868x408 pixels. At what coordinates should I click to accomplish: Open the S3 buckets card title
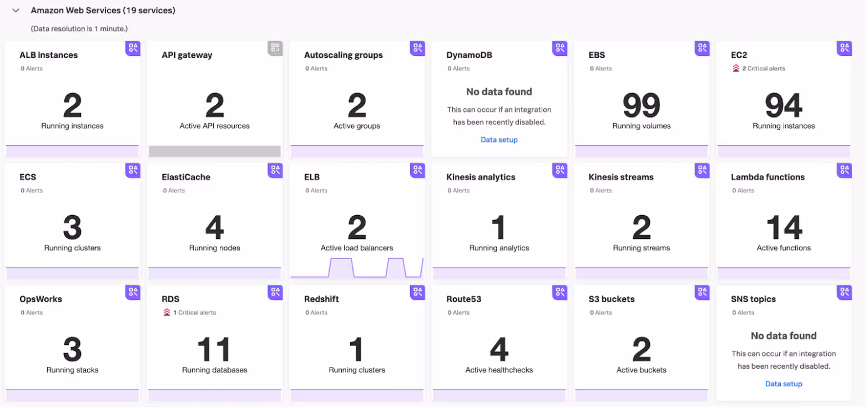click(611, 299)
